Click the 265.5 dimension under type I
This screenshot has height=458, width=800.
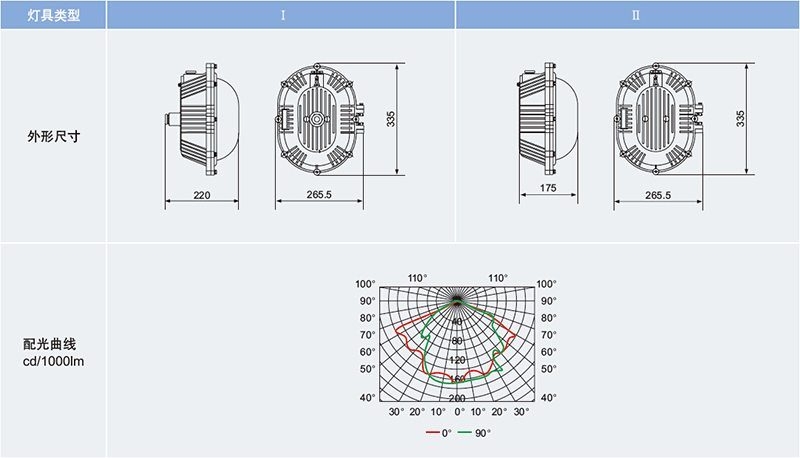click(x=319, y=194)
